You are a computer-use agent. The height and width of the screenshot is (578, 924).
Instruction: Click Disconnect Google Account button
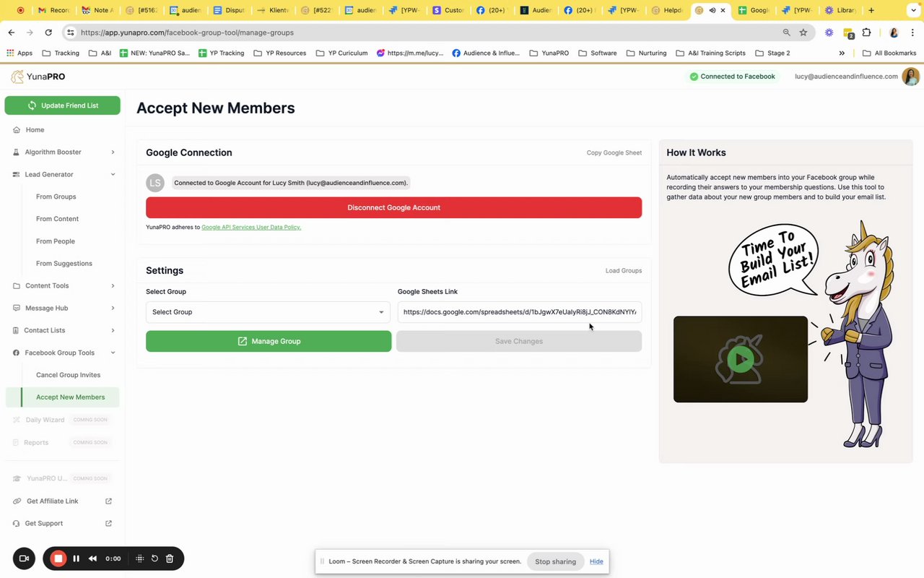pos(393,207)
